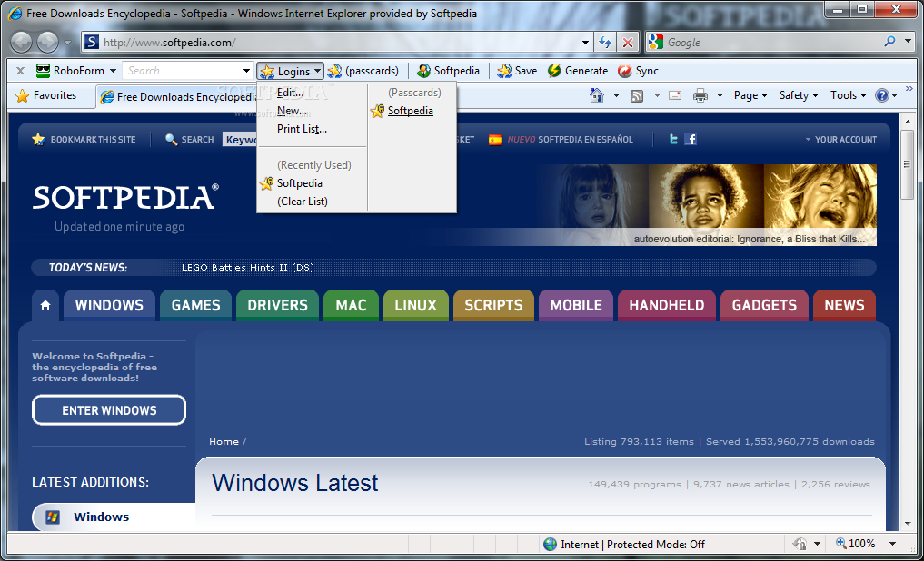
Task: Click the page's vertical scrollbar thumb
Action: click(908, 164)
